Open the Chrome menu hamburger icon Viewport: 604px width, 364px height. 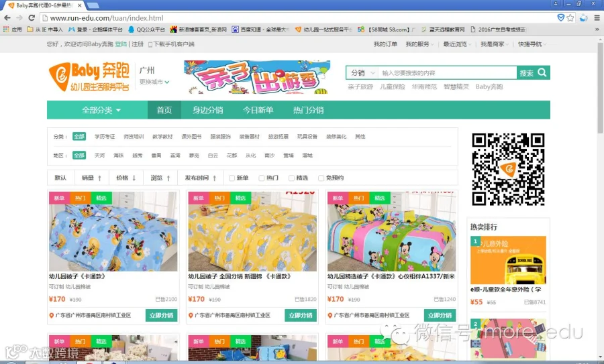pyautogui.click(x=597, y=17)
